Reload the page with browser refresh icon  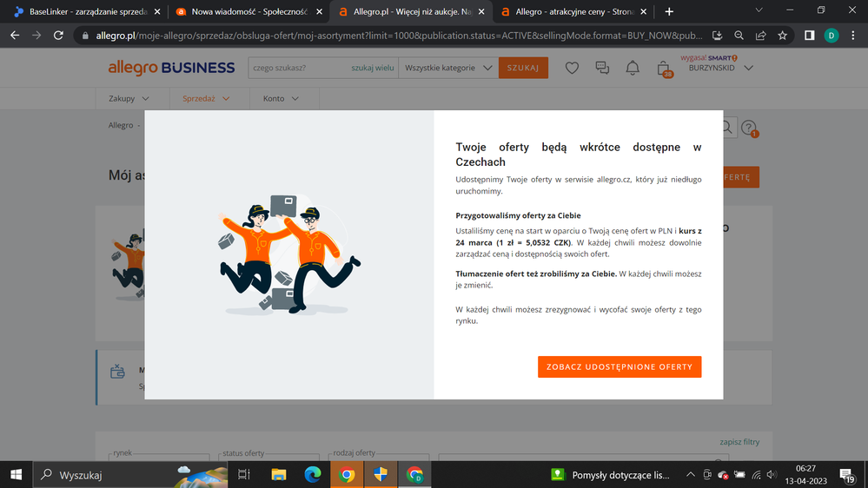tap(58, 36)
